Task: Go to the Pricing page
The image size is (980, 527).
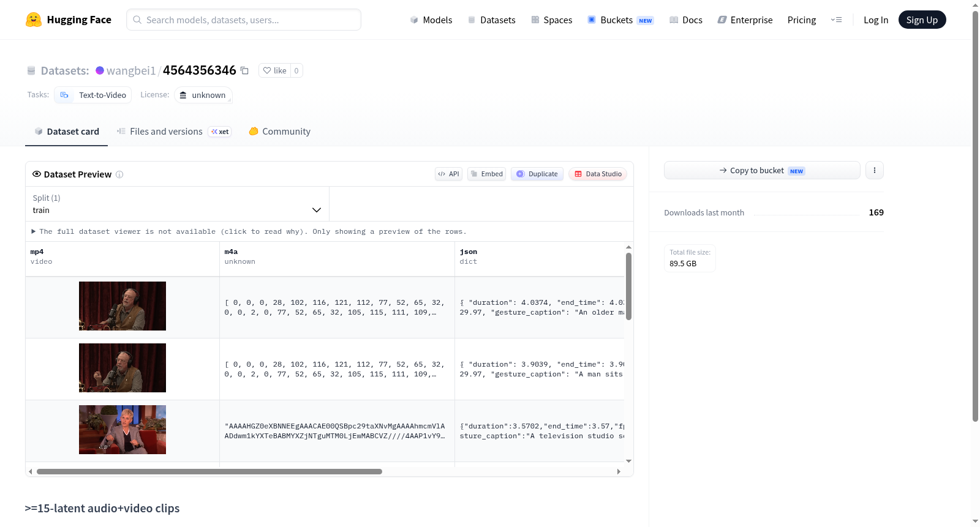Action: [x=802, y=20]
